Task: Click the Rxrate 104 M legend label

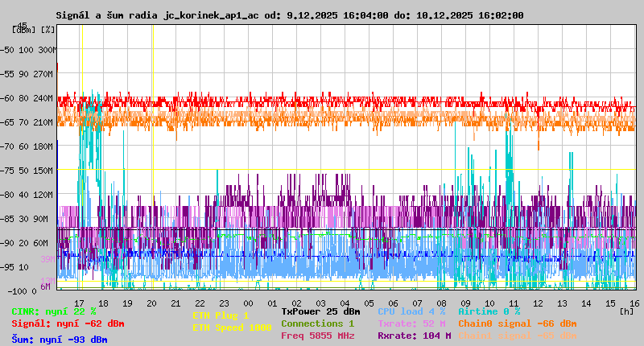Action: point(414,336)
